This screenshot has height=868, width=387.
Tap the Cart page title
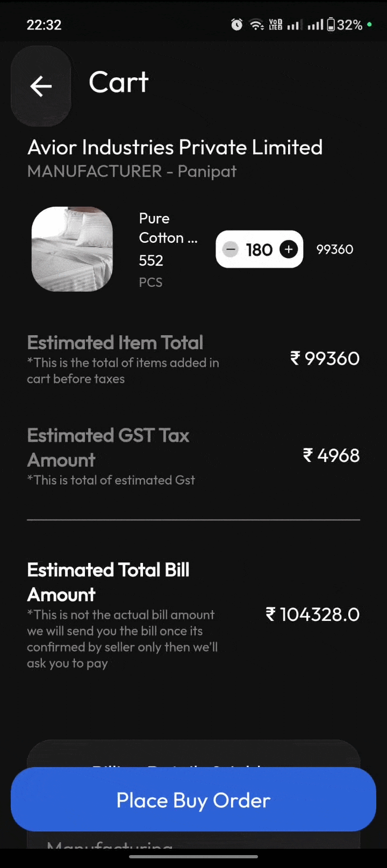click(x=118, y=82)
